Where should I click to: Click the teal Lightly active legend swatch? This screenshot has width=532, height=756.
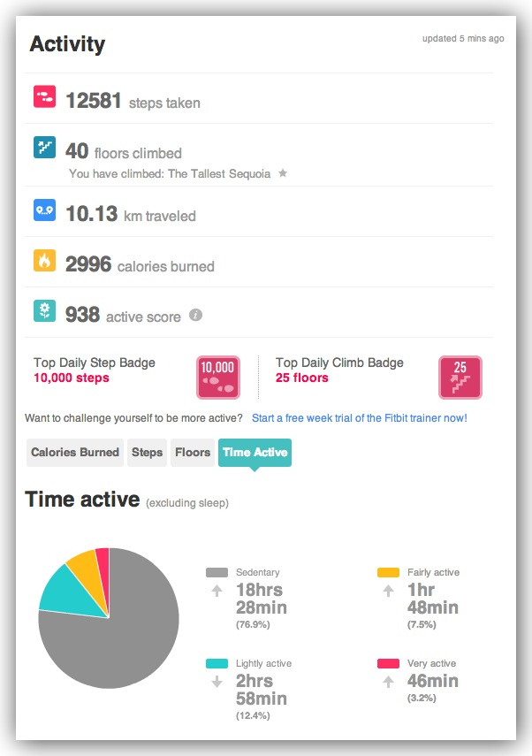(217, 663)
